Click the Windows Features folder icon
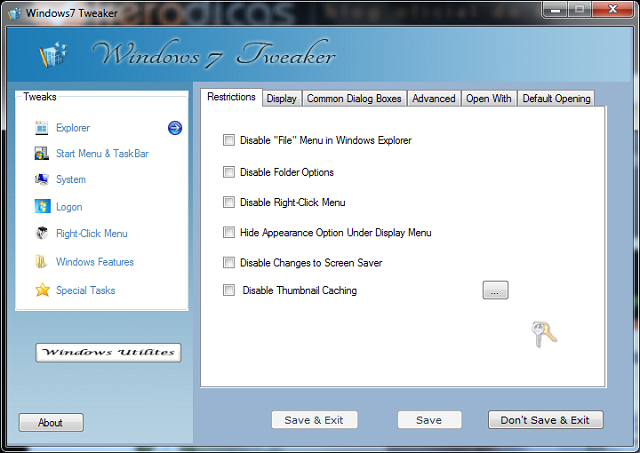 click(41, 262)
